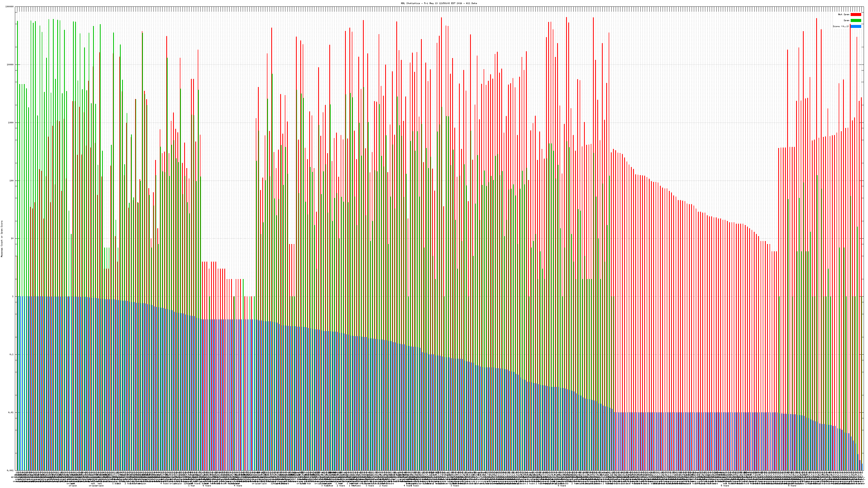Click the RBL Statistics chart title
The height and width of the screenshot is (488, 868).
pos(439,3)
